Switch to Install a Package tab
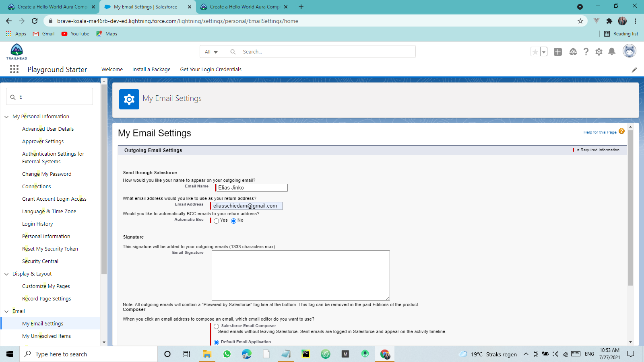This screenshot has width=644, height=362. coord(151,69)
